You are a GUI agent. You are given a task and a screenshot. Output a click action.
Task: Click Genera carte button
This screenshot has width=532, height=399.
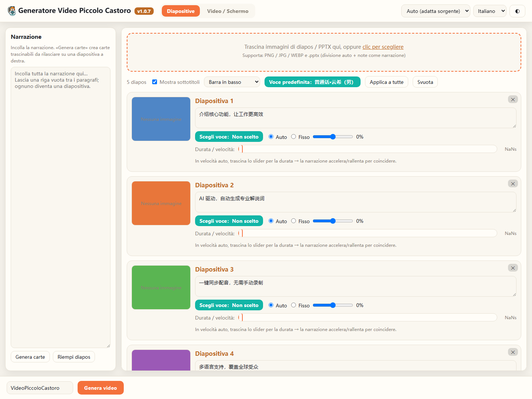(x=30, y=357)
